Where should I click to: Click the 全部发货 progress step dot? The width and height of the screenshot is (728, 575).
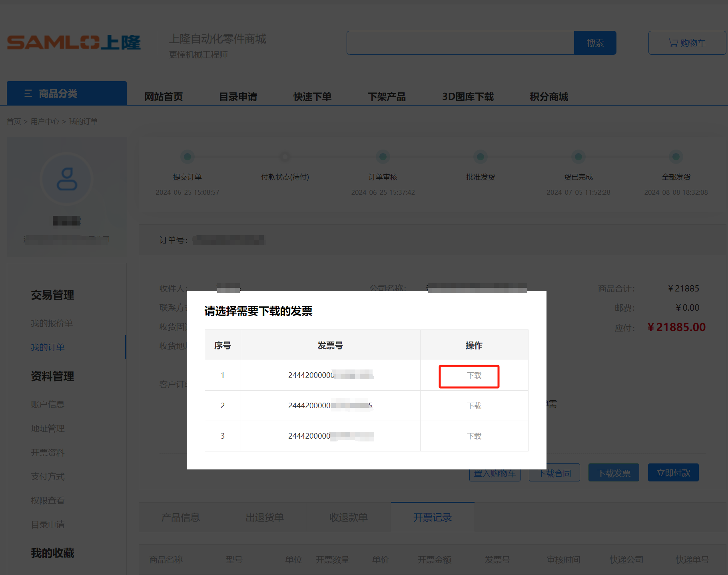click(676, 157)
